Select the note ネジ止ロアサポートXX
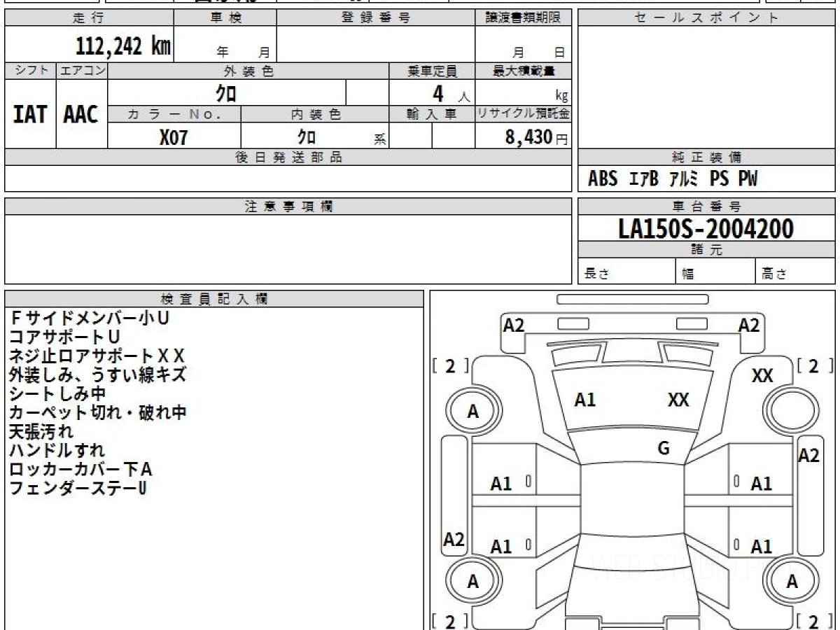The height and width of the screenshot is (630, 840). point(97,356)
